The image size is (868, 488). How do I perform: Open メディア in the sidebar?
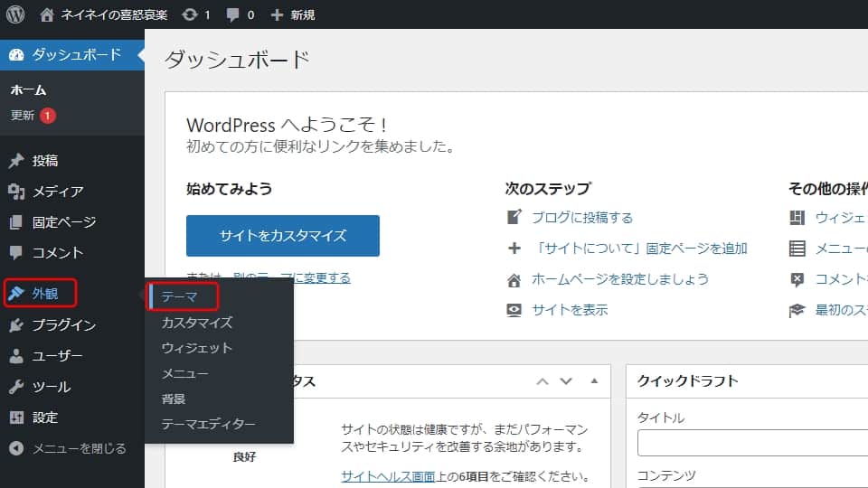click(58, 192)
